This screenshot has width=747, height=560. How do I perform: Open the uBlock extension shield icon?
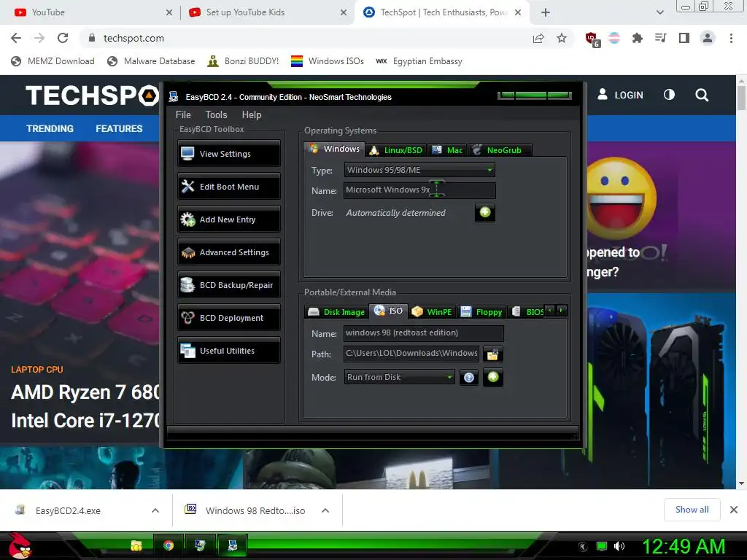(x=592, y=38)
